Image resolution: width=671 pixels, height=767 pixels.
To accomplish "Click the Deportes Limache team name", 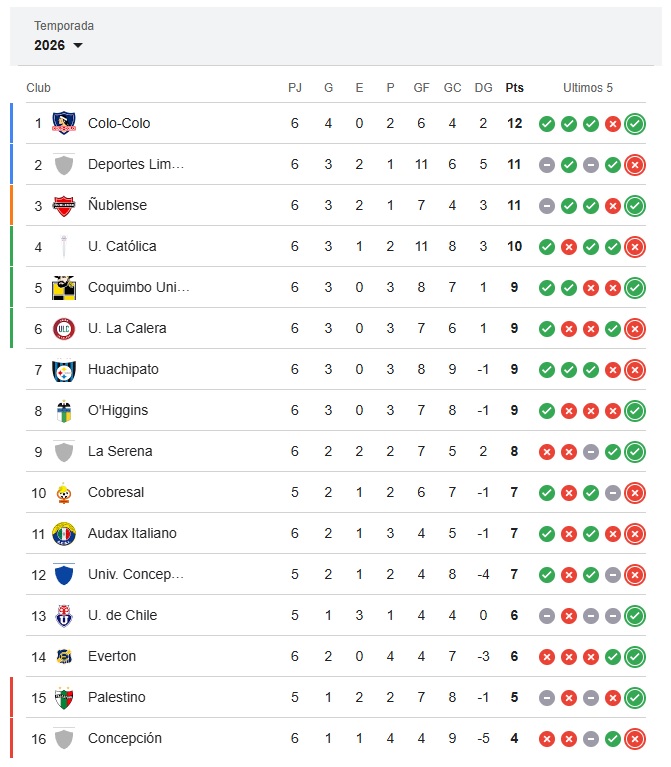I will 136,164.
